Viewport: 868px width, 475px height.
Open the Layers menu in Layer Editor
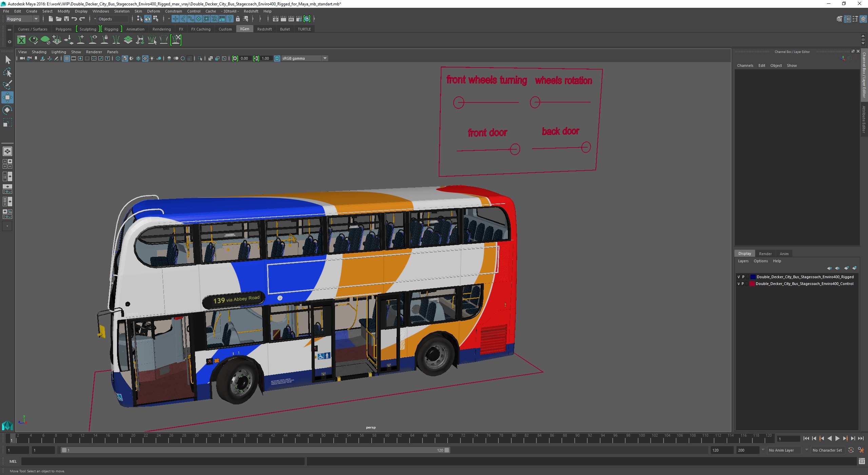pos(743,261)
